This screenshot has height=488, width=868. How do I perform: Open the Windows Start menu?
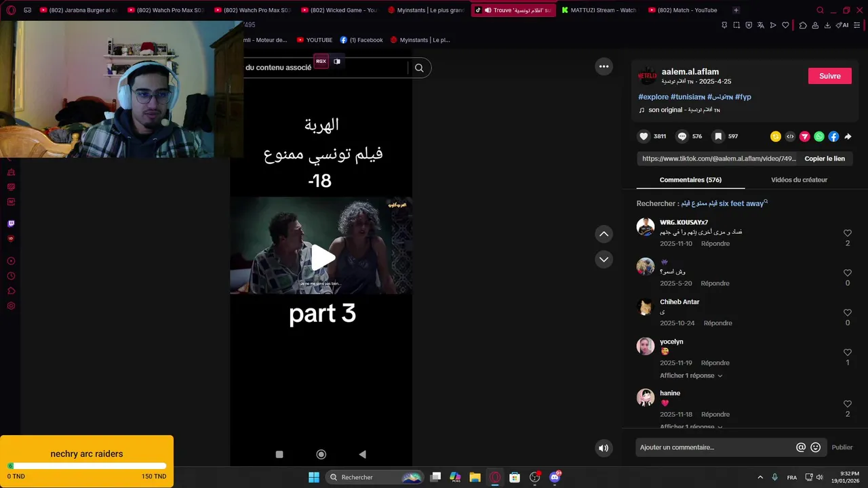coord(314,477)
